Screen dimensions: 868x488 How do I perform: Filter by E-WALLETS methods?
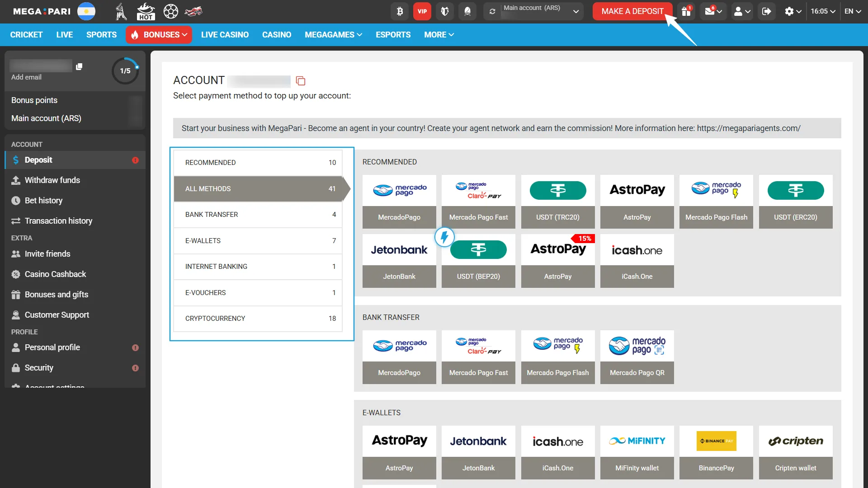click(258, 241)
